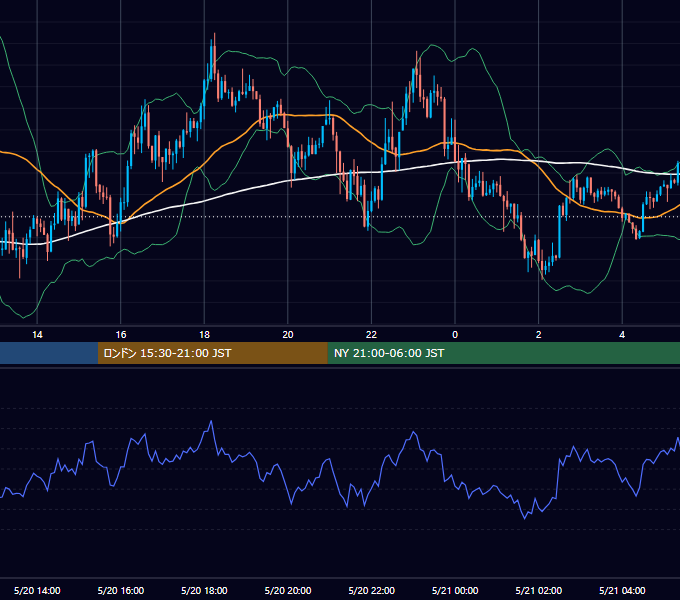Click the 0 hour label on upper axis
The width and height of the screenshot is (680, 600).
[455, 335]
